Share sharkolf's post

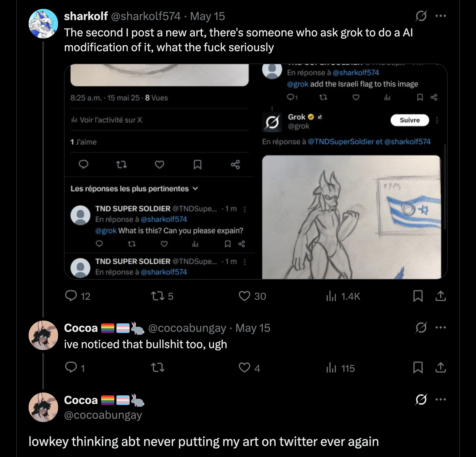[x=441, y=296]
